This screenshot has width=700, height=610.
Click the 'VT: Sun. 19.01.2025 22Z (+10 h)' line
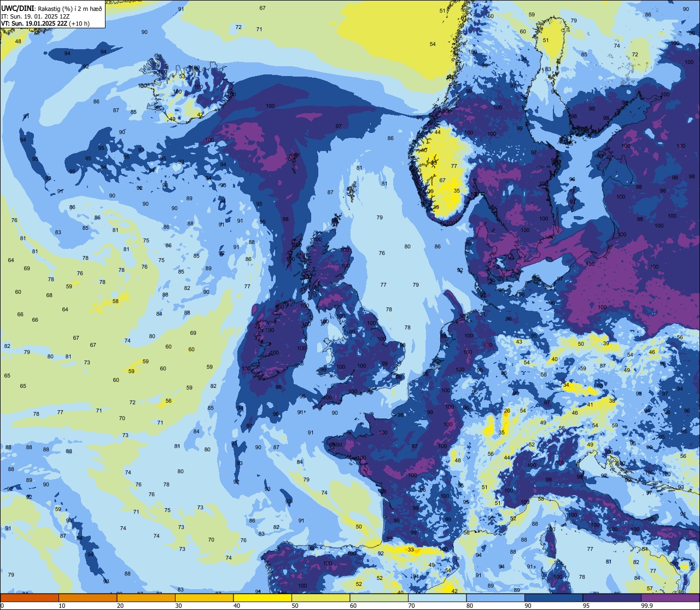[45, 24]
